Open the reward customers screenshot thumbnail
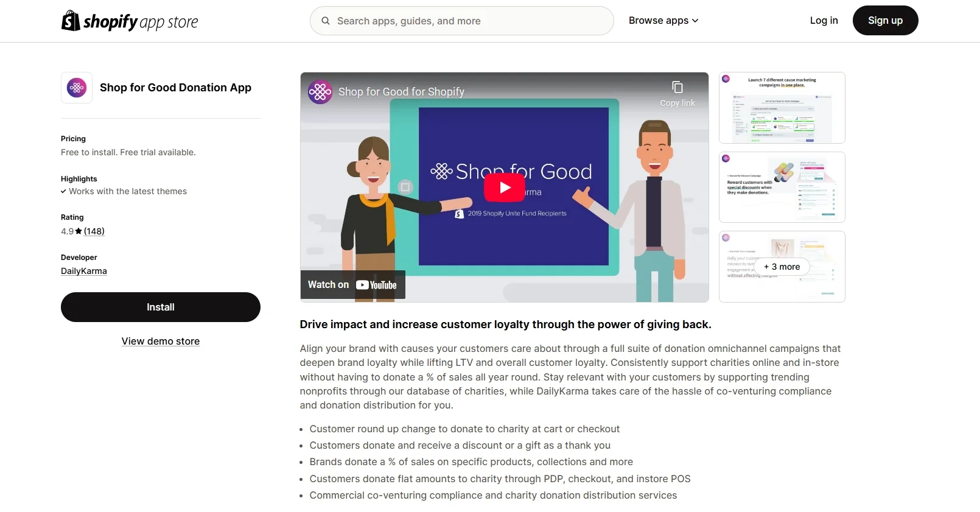Viewport: 980px width, 512px height. point(782,188)
